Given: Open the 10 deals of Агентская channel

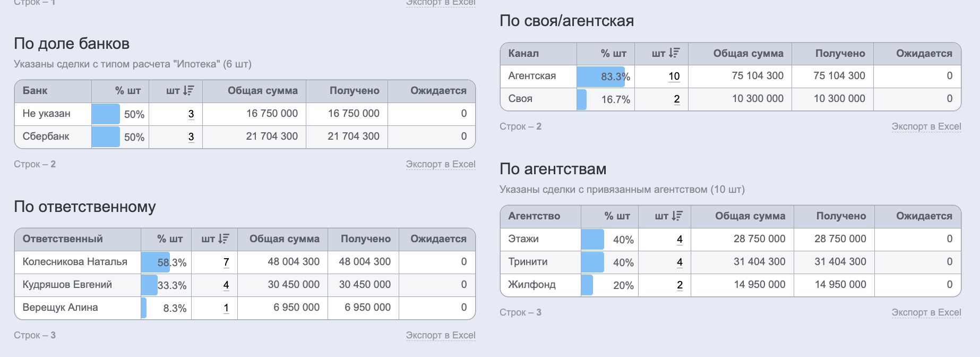Looking at the screenshot, I should click(674, 76).
